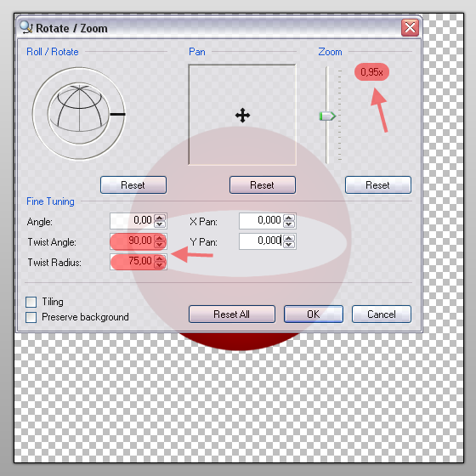Click the Reset button under Roll / Rotate
476x476 pixels.
pos(133,185)
